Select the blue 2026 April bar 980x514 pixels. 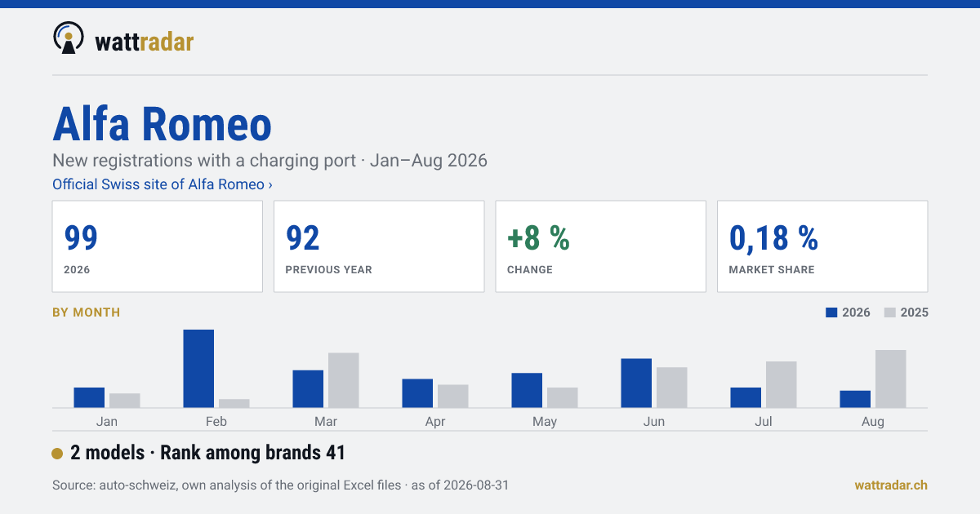[x=417, y=393]
